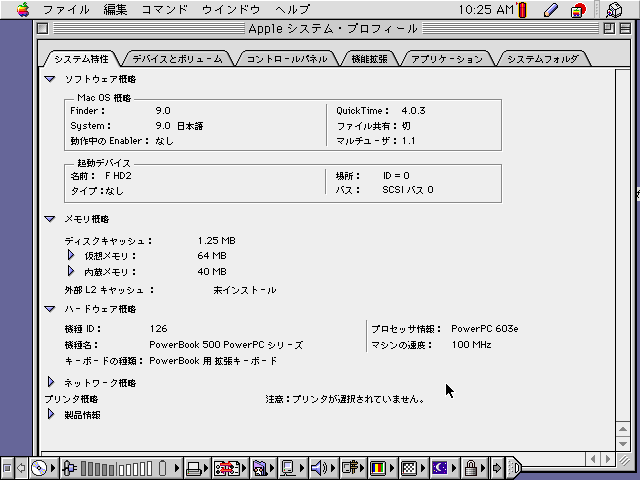Open the power plug battery monitor module
The height and width of the screenshot is (480, 640).
69,468
